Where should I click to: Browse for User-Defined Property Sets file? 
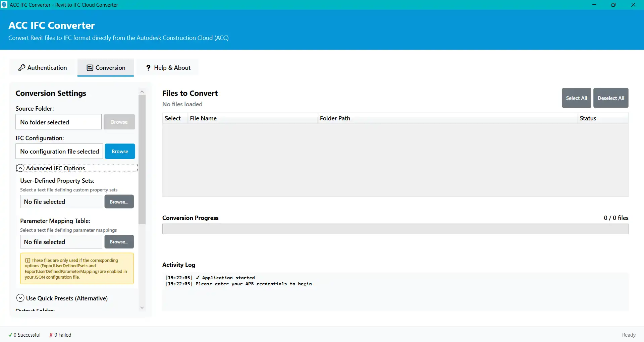119,202
